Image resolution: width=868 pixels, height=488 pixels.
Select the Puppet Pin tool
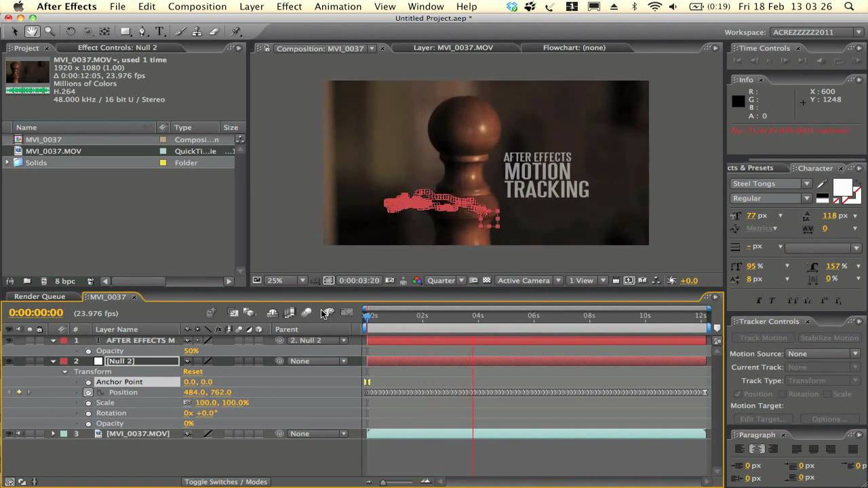pyautogui.click(x=236, y=32)
